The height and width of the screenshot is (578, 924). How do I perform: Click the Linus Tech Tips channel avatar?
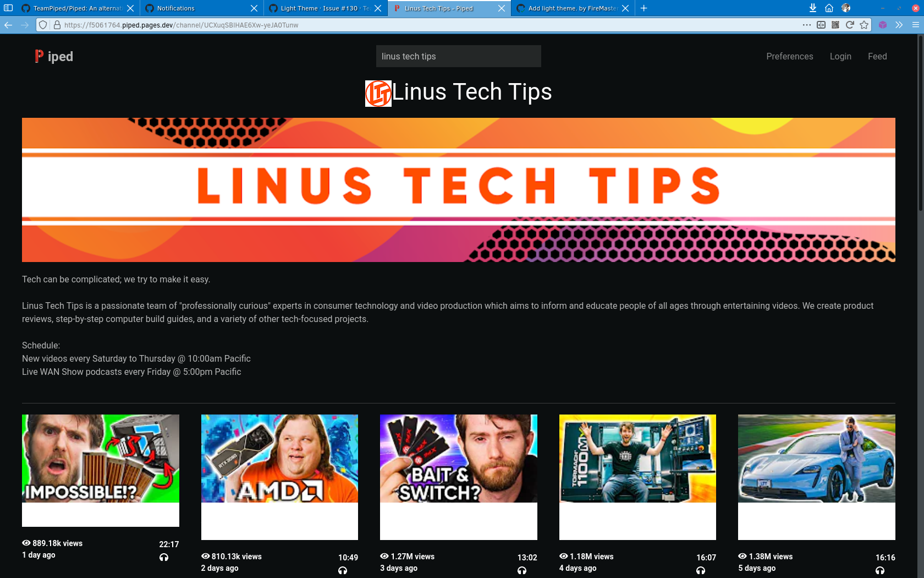click(378, 92)
